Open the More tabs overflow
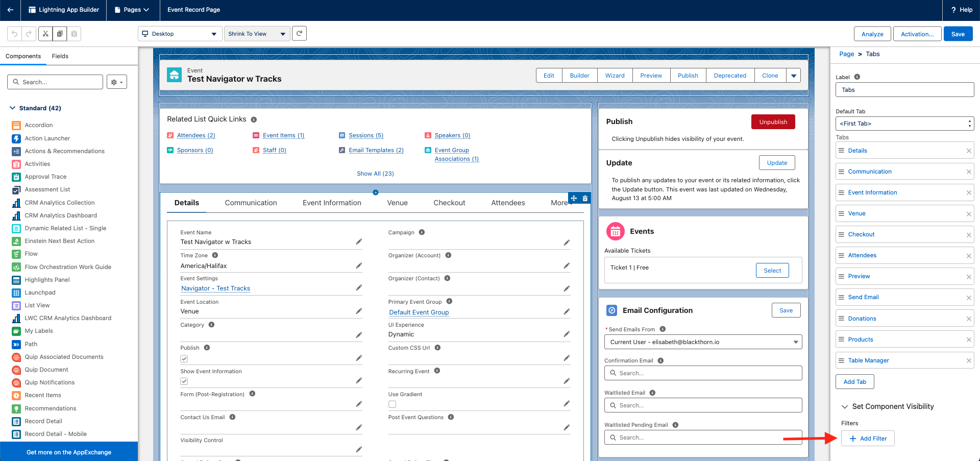The image size is (980, 461). tap(559, 203)
